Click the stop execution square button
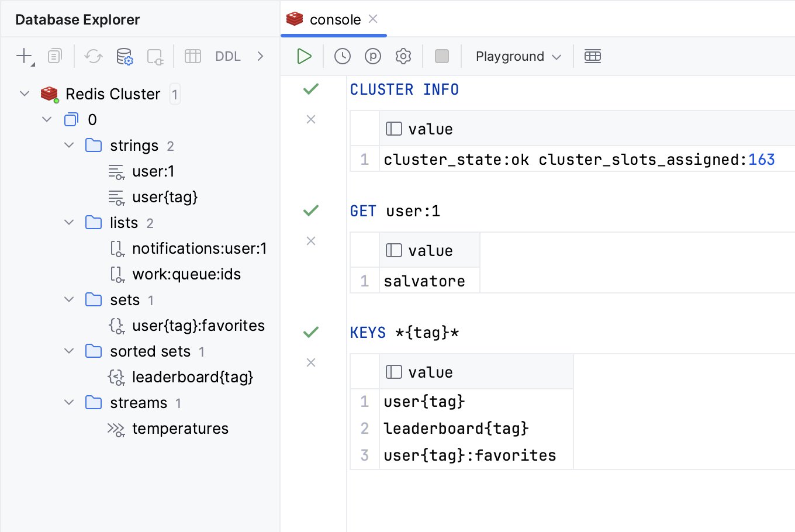The width and height of the screenshot is (795, 532). pos(441,56)
